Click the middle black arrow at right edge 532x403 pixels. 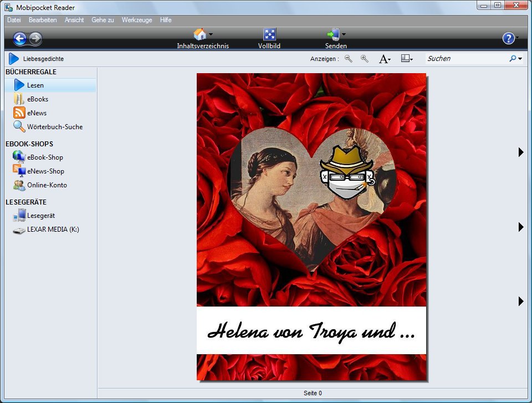tap(521, 227)
